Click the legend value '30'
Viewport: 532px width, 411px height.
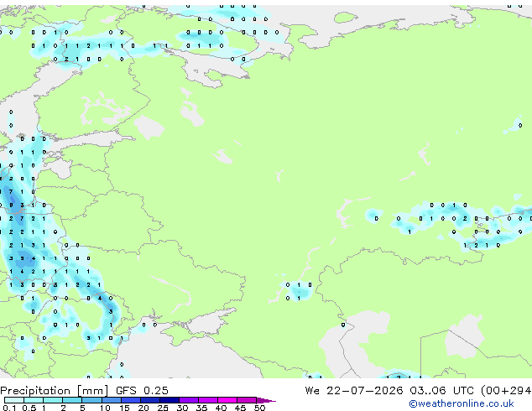click(182, 408)
